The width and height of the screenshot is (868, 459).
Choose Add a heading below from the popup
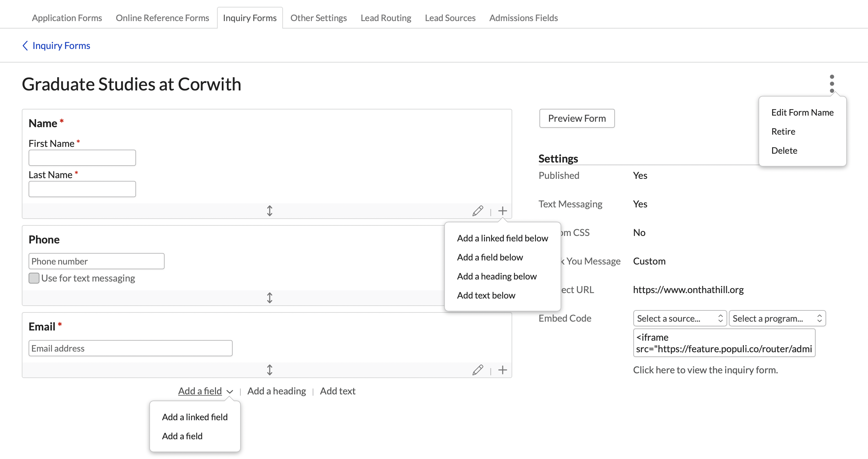pyautogui.click(x=497, y=276)
